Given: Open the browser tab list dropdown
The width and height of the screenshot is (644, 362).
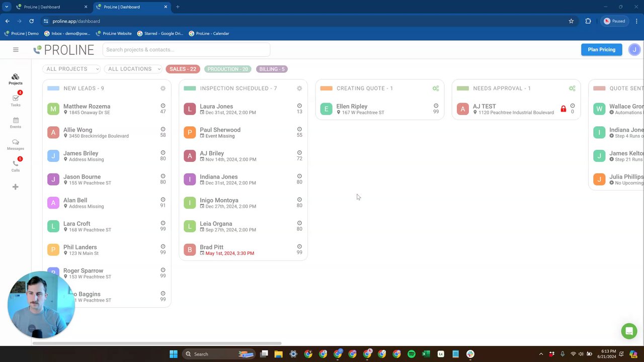Looking at the screenshot, I should pos(7,7).
